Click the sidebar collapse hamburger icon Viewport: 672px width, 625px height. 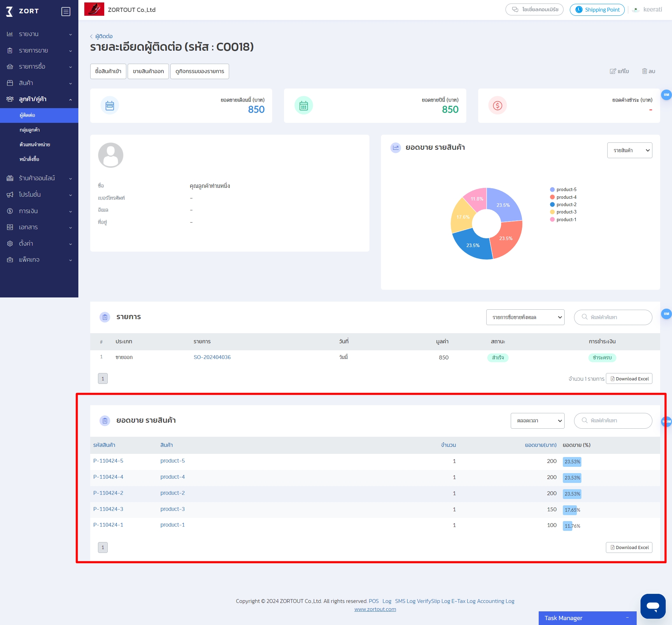(66, 12)
